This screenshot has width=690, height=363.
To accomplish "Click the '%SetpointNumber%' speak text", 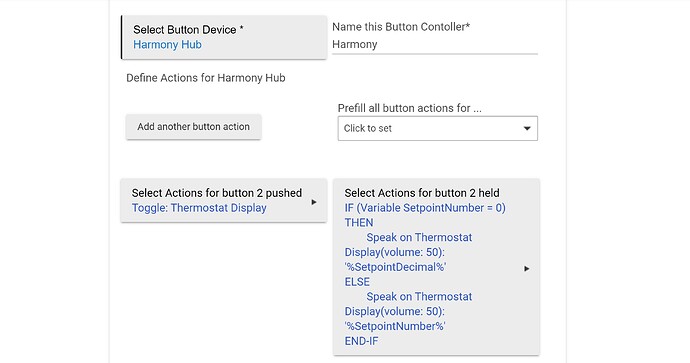I will coord(395,326).
